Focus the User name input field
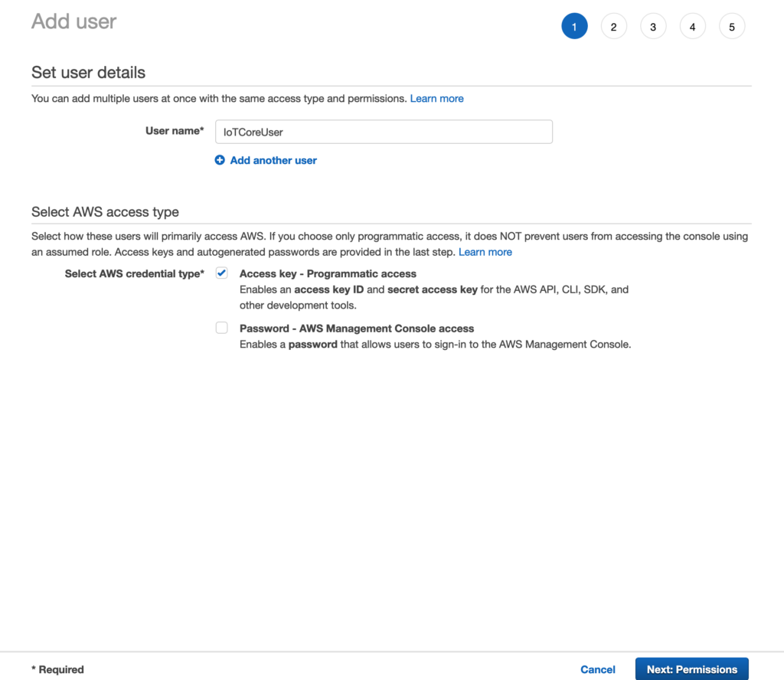This screenshot has width=784, height=680. pos(383,132)
